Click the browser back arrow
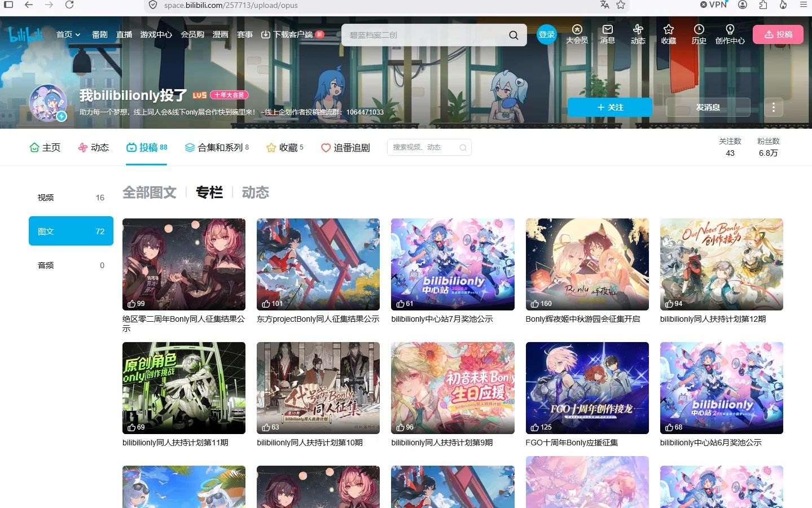 (29, 5)
